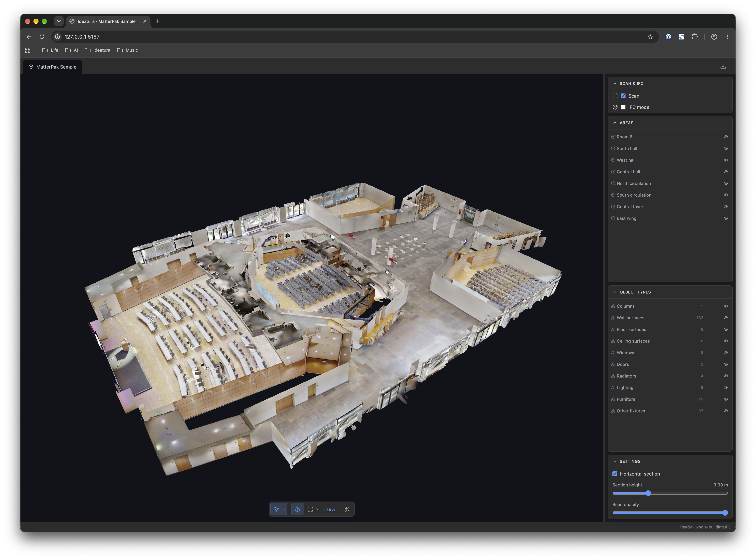Open the Chrome extensions puzzle icon

(694, 37)
